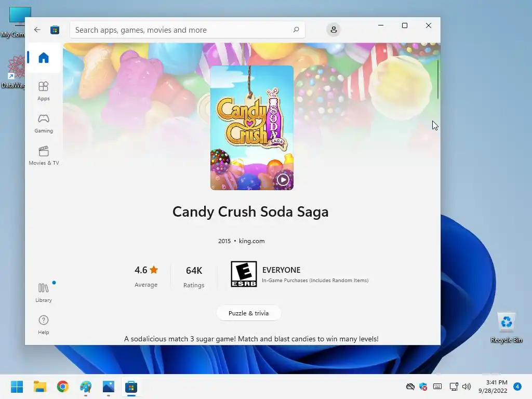Click the Microsoft Store logo icon
The height and width of the screenshot is (399, 532).
(55, 30)
